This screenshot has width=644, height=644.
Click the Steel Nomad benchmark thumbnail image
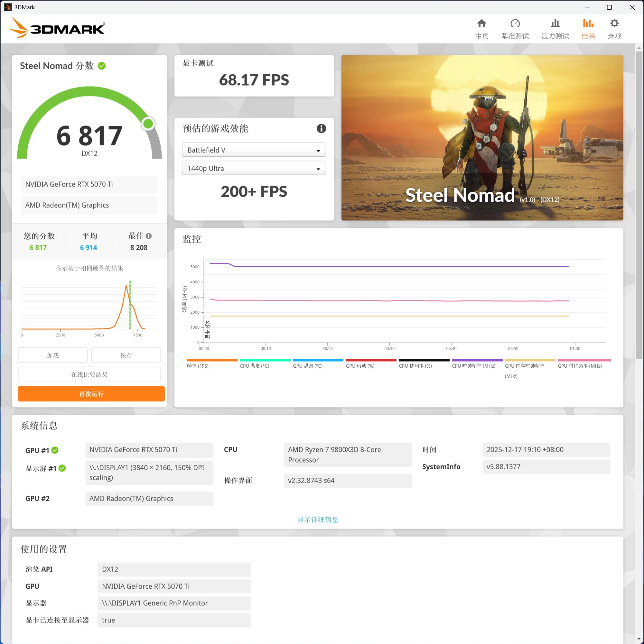coord(482,138)
